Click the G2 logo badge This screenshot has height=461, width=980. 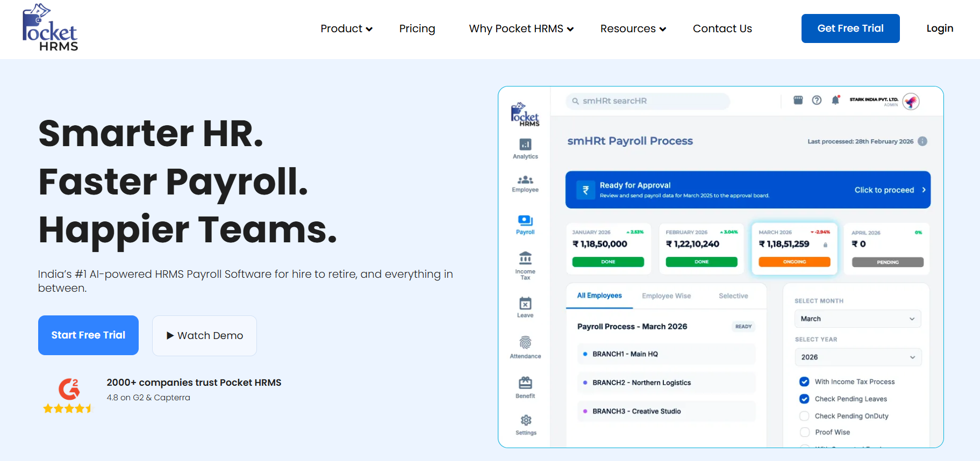coord(69,388)
